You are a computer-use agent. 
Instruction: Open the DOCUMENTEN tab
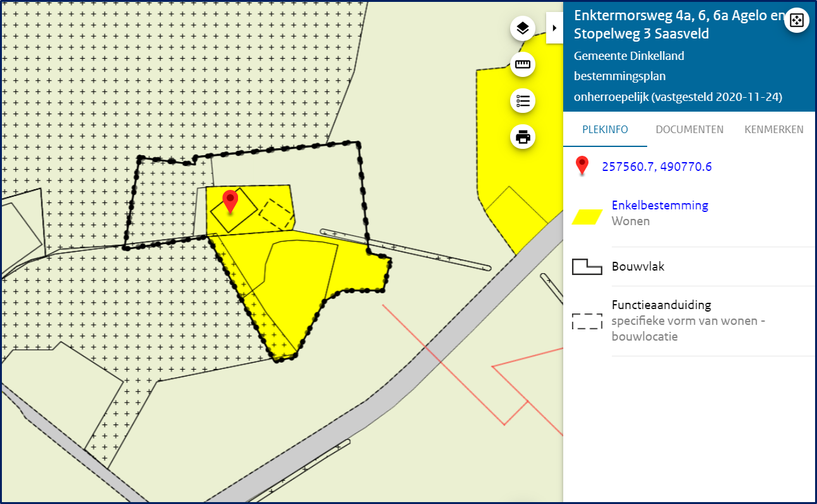click(689, 129)
